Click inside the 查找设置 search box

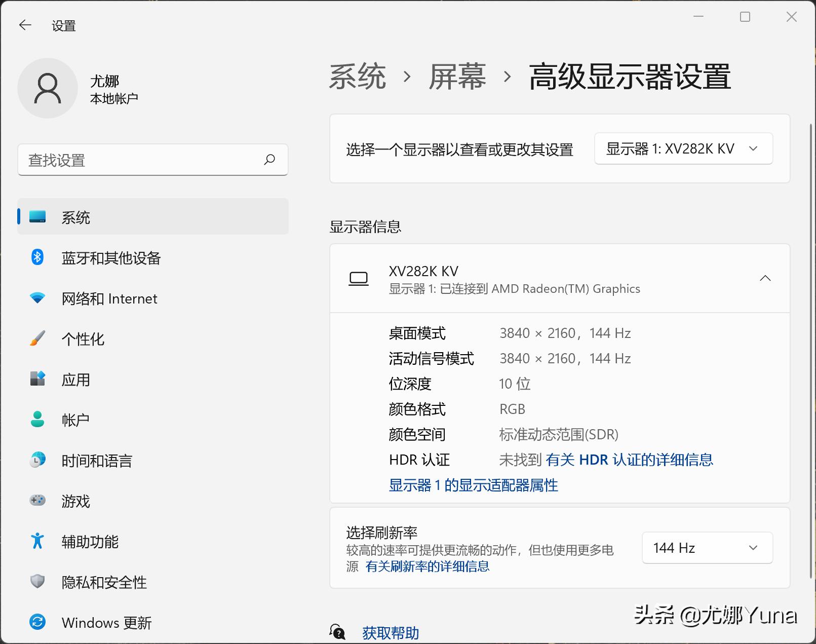pos(152,160)
